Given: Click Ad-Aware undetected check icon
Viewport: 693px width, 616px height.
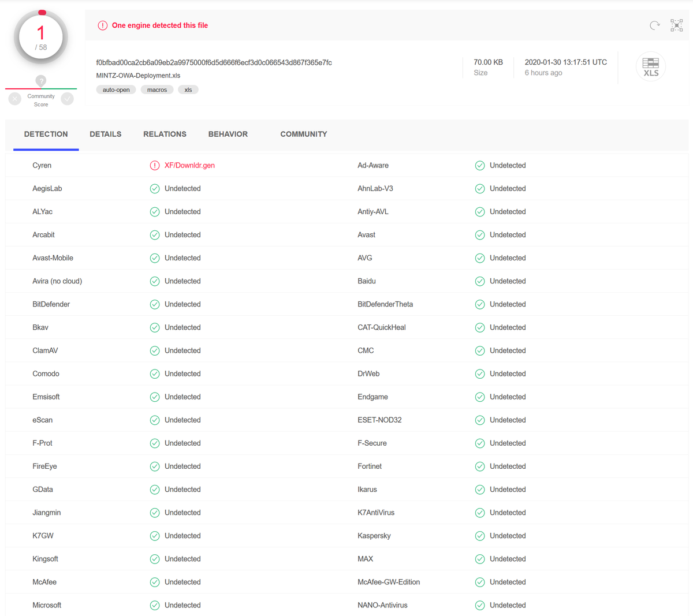Looking at the screenshot, I should pos(480,166).
